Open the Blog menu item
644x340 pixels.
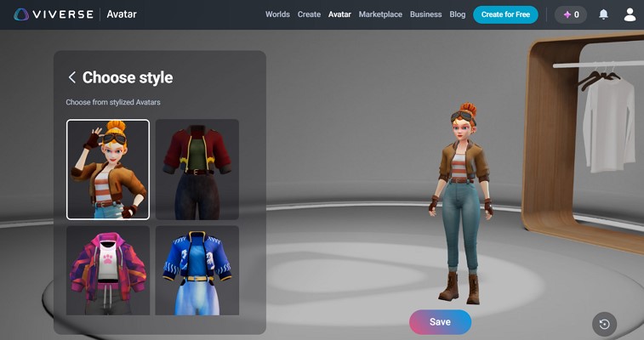tap(458, 14)
